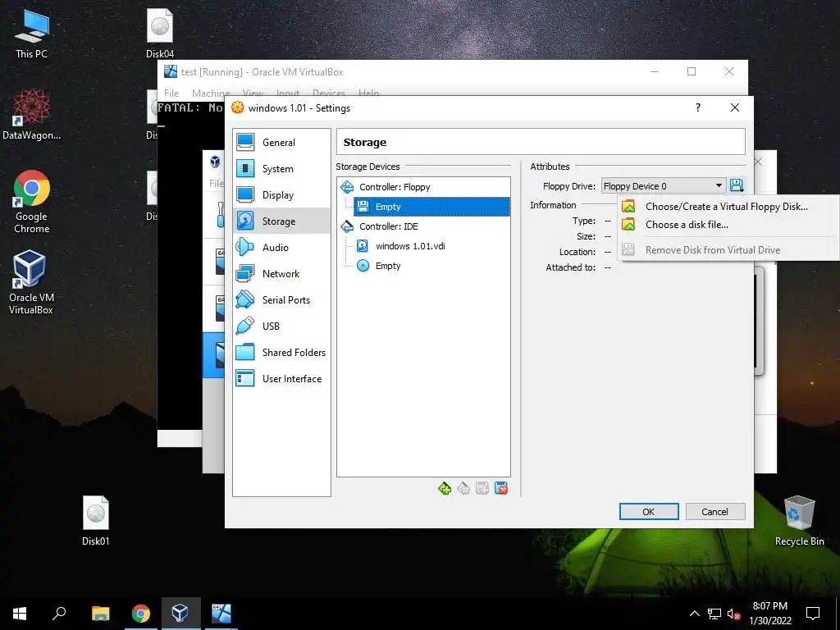Open the User Interface settings category
Screen dimensions: 840x630
coord(281,379)
